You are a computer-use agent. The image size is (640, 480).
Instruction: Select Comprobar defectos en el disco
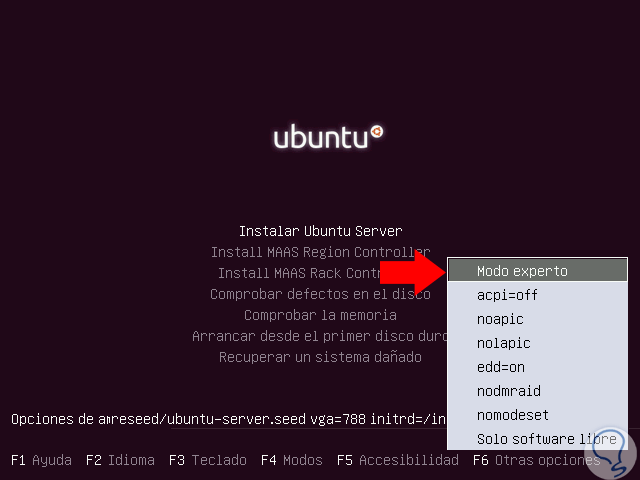tap(320, 294)
